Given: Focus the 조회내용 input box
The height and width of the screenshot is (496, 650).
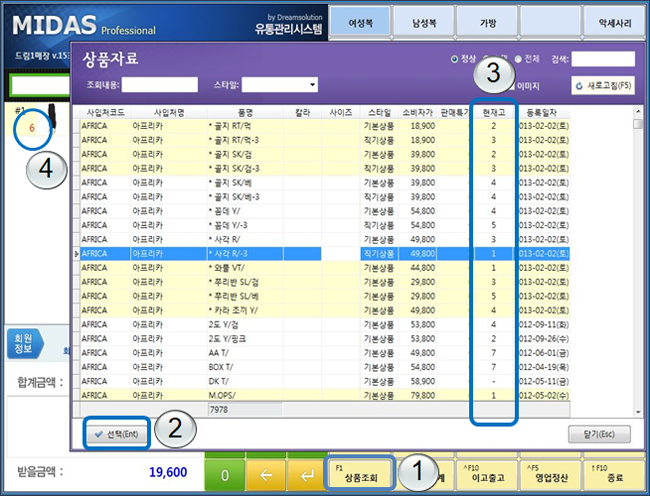Looking at the screenshot, I should (160, 85).
